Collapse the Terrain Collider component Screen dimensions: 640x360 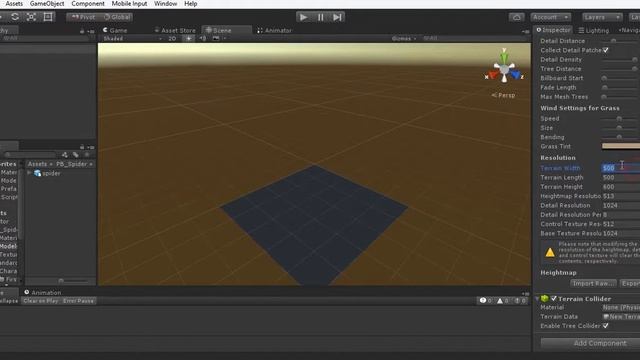pos(538,299)
